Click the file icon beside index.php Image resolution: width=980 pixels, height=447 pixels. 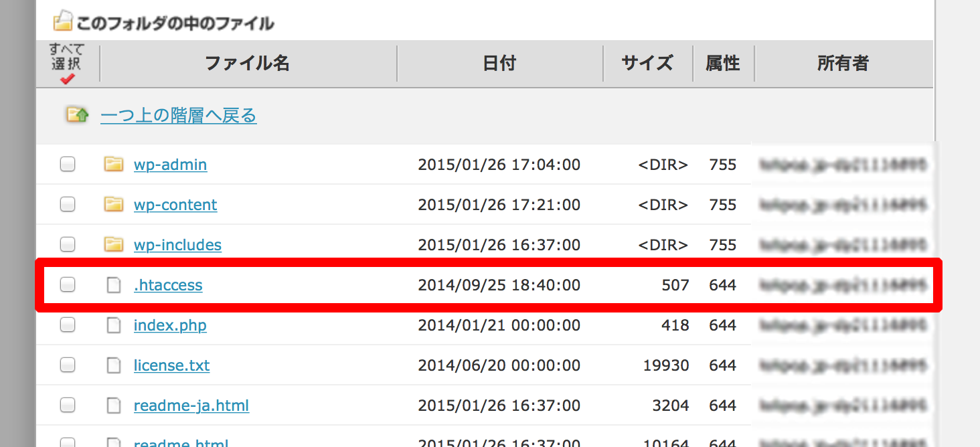tap(114, 325)
